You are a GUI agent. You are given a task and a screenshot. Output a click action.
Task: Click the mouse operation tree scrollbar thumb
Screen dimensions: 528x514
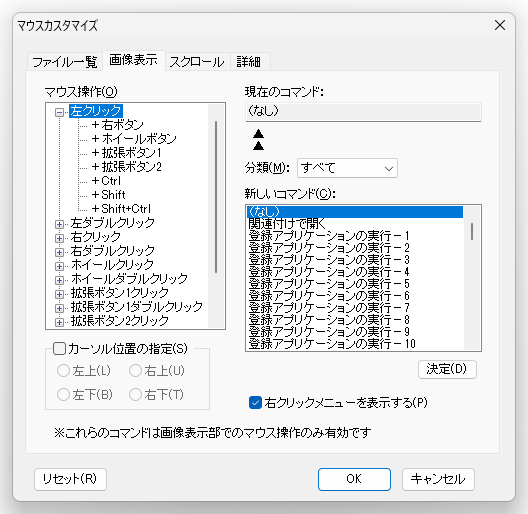point(216,197)
